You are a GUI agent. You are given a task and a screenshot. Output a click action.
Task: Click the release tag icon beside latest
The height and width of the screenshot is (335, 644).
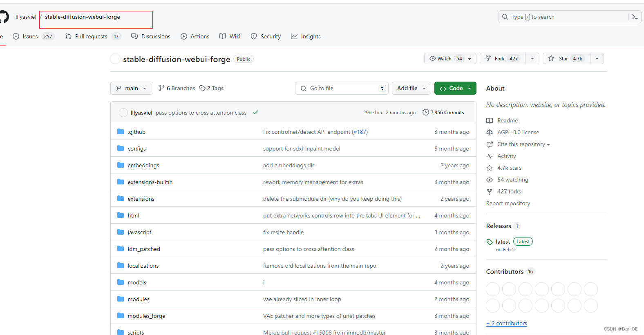[490, 242]
